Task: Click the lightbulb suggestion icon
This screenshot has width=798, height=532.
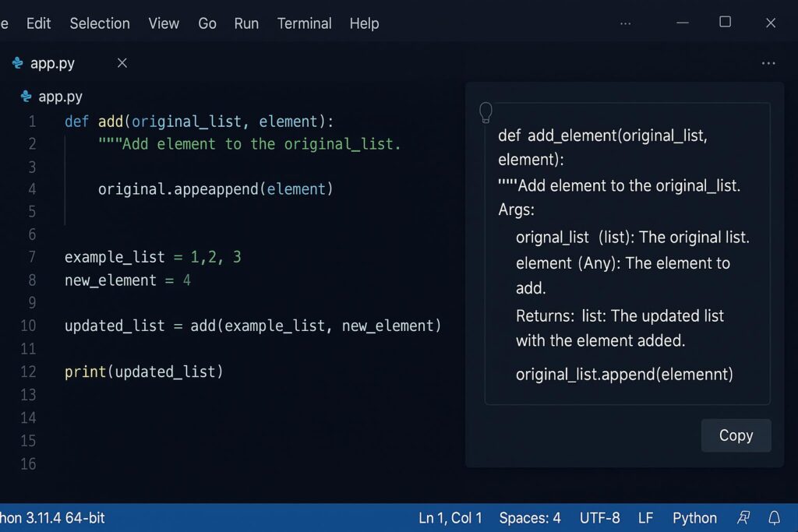Action: [486, 112]
